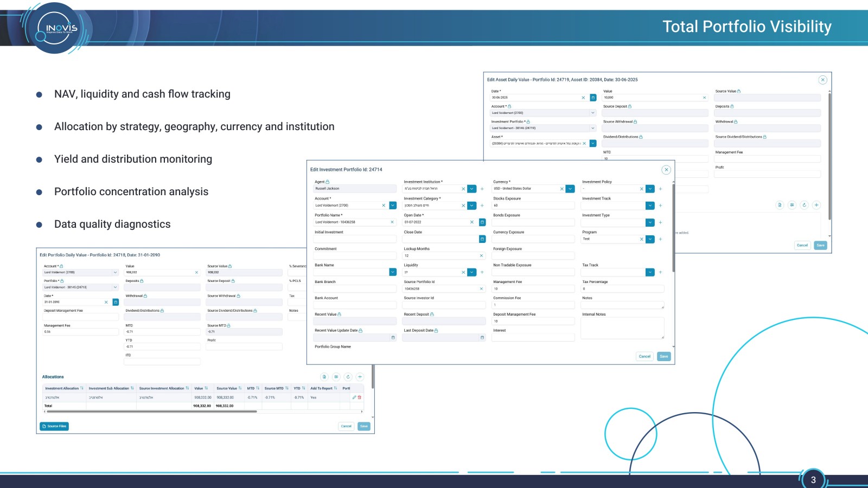This screenshot has height=488, width=868.
Task: Export the Allocations table to file
Action: [x=324, y=377]
